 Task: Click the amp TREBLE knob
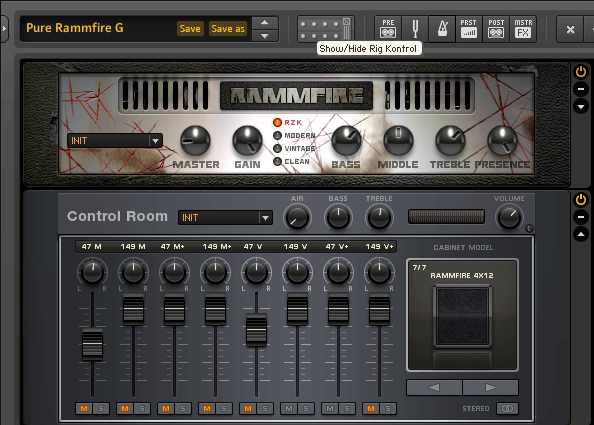click(x=450, y=141)
